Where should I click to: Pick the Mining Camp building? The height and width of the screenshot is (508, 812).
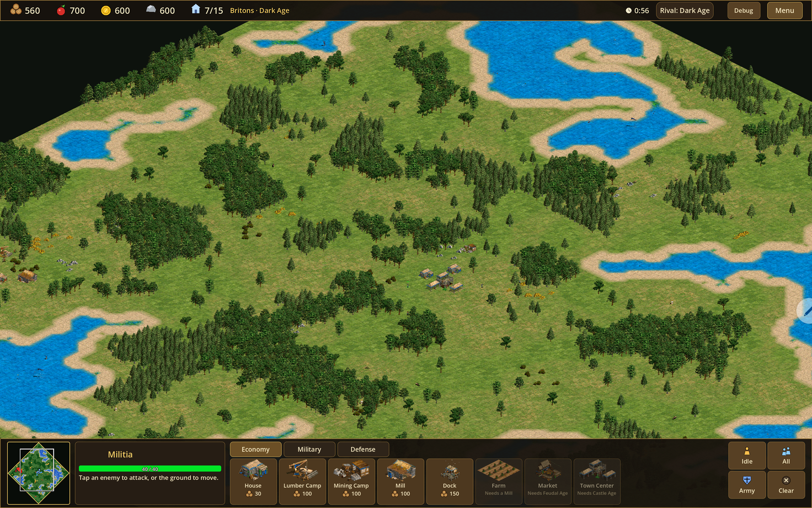351,481
